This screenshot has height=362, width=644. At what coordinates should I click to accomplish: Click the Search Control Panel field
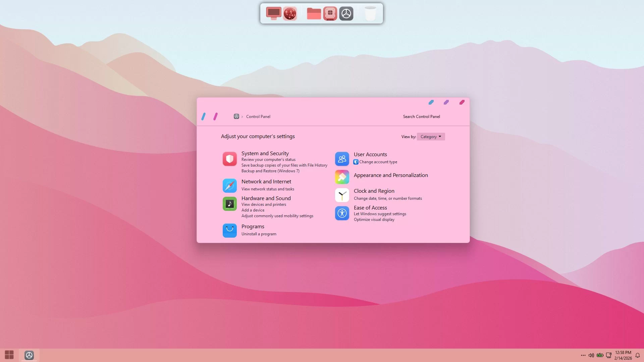(x=421, y=117)
